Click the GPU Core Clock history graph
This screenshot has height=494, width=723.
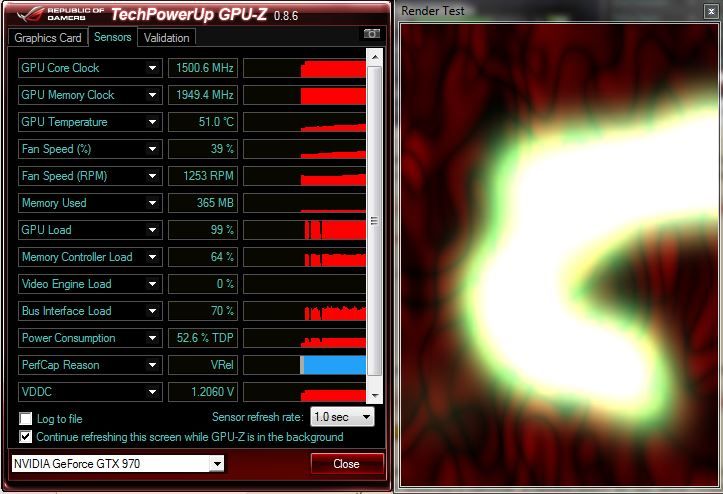304,68
